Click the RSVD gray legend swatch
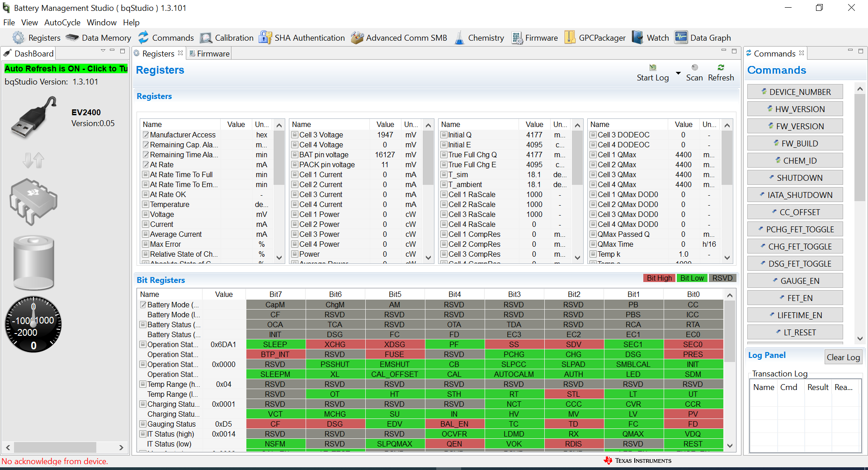The image size is (868, 470). click(x=722, y=278)
